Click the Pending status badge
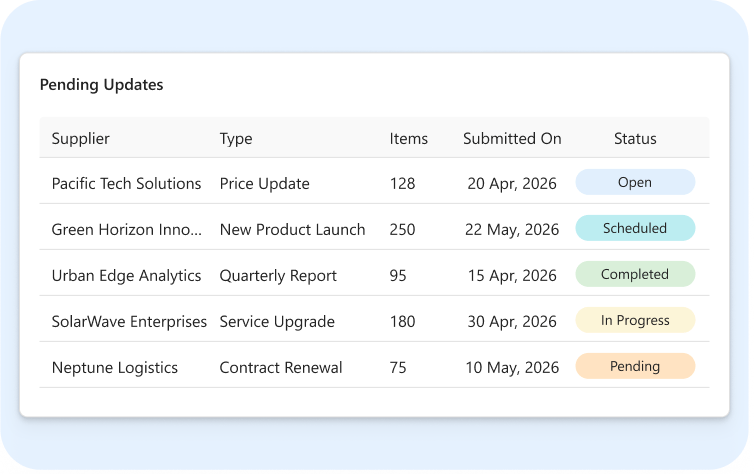The width and height of the screenshot is (754, 474). 635,366
